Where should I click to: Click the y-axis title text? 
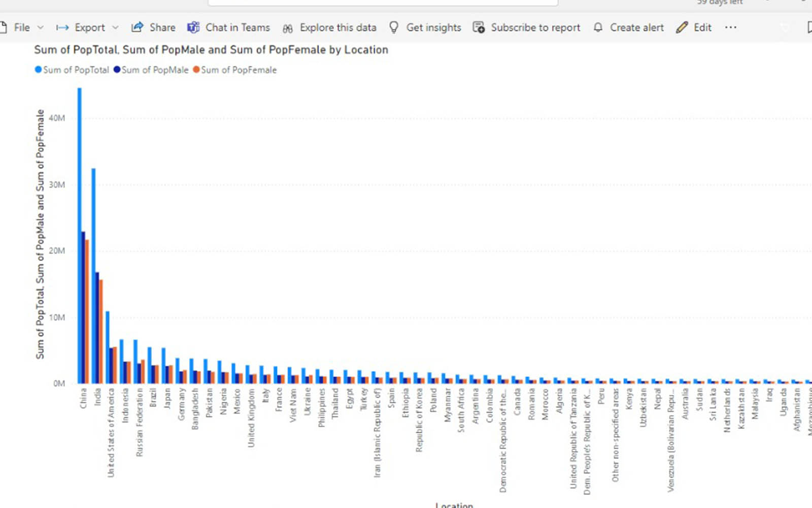click(x=40, y=234)
